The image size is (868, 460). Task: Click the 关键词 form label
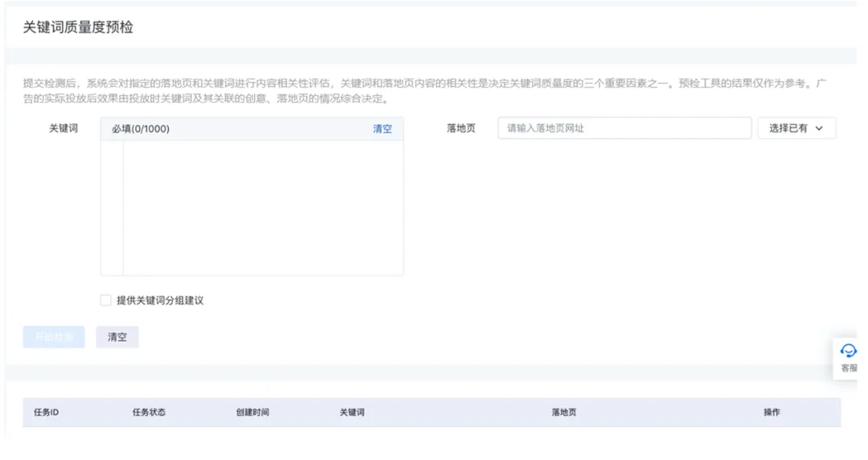pos(63,128)
